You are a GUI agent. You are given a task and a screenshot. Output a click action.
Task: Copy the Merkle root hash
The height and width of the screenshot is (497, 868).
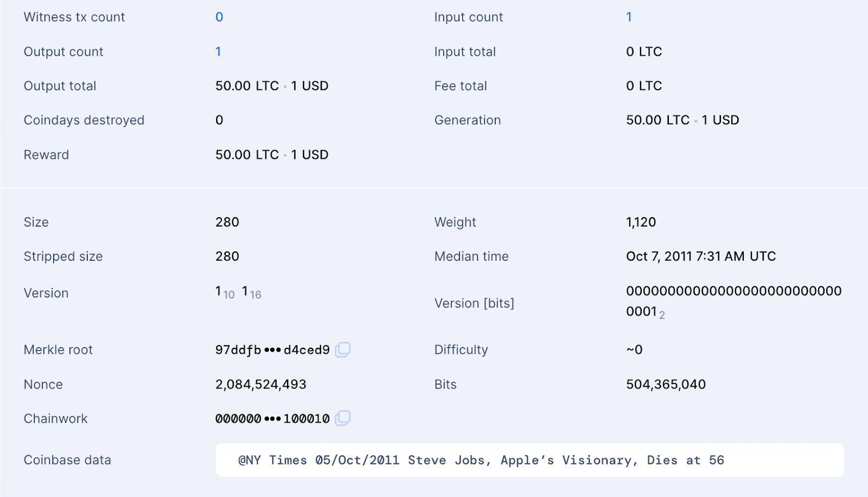pyautogui.click(x=342, y=350)
